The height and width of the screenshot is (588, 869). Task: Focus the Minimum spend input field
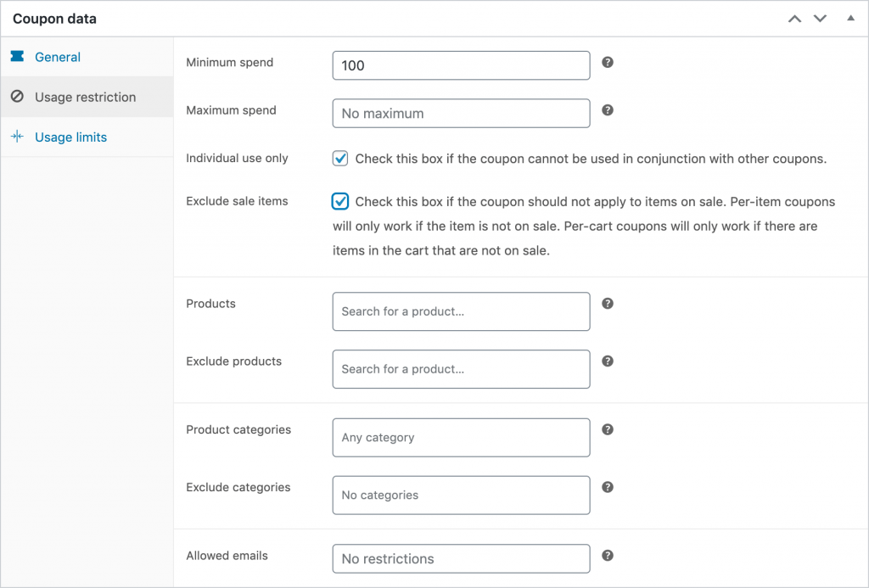point(461,65)
